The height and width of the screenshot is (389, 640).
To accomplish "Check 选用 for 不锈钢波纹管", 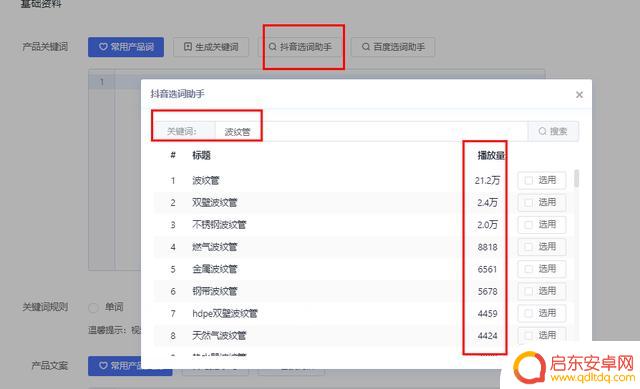I will [x=542, y=225].
